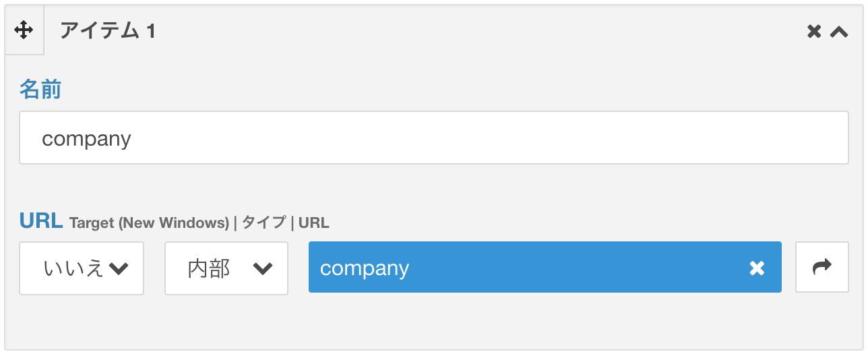Click the empty panel area below URL row
868x356 pixels.
click(x=433, y=322)
